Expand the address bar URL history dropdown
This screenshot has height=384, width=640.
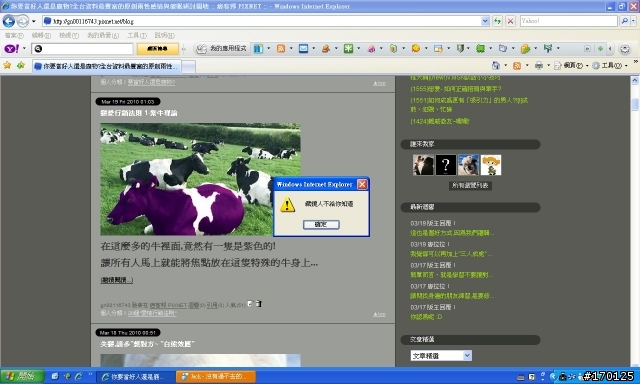[485, 21]
